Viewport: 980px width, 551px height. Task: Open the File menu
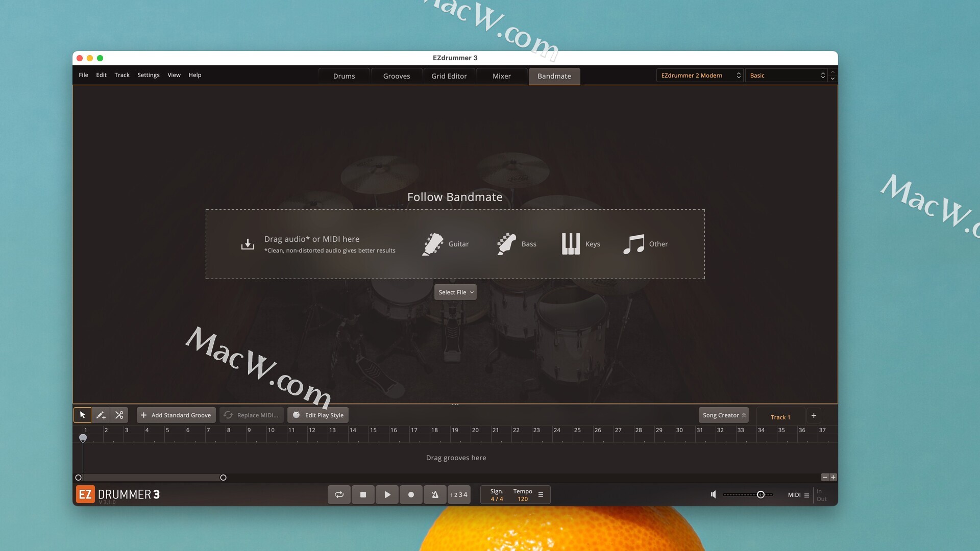coord(84,75)
